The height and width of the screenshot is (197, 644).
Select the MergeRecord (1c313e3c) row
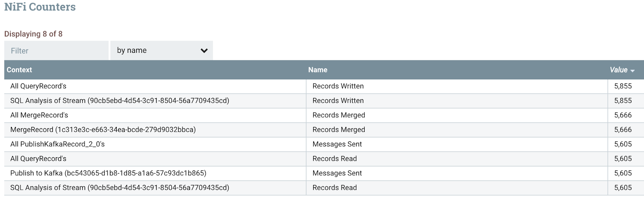(103, 130)
